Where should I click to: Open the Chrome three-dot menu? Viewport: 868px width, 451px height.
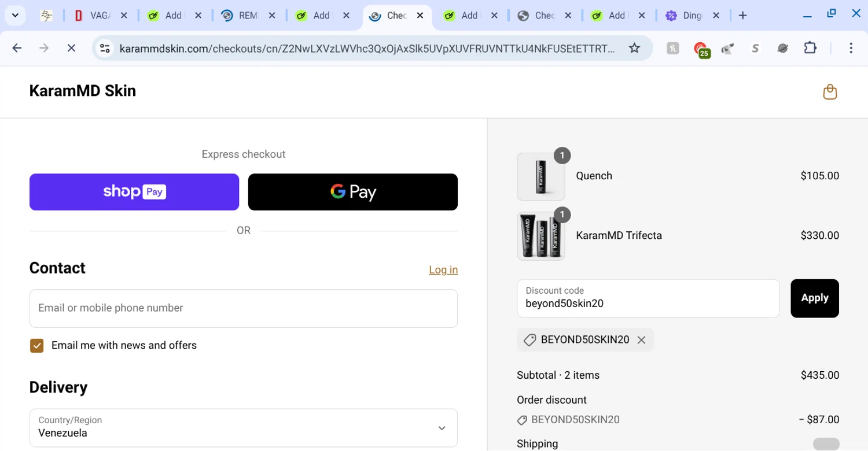point(851,48)
